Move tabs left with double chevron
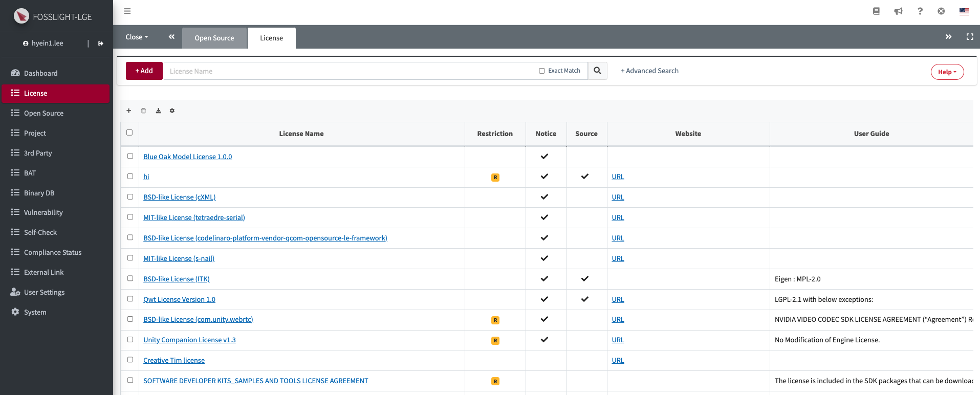The height and width of the screenshot is (395, 980). (171, 37)
